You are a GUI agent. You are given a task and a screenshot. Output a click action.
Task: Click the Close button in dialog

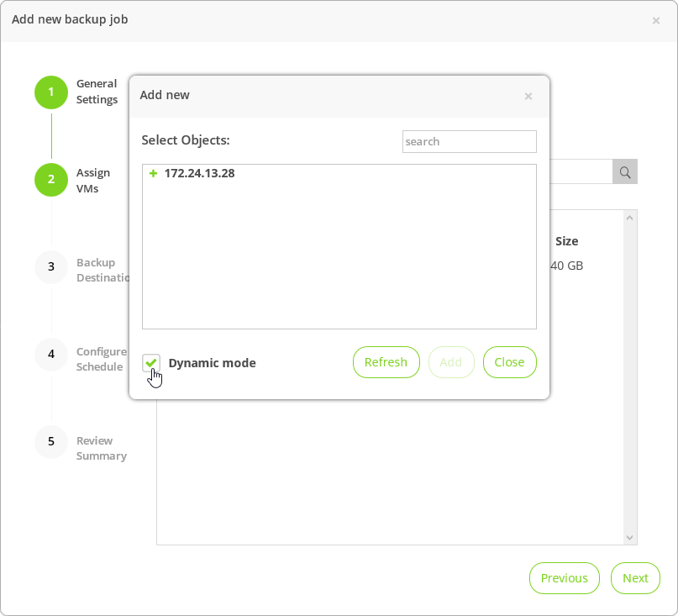[509, 362]
